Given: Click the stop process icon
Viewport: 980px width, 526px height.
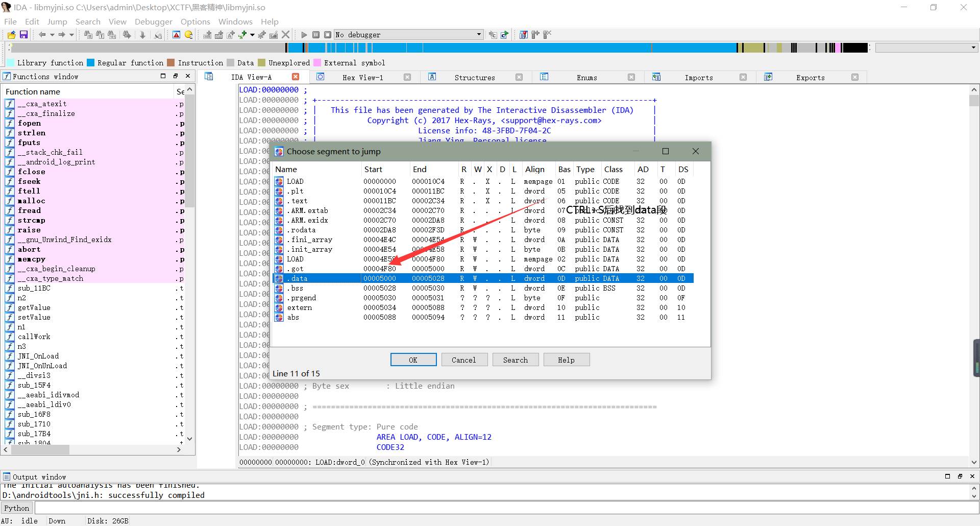Looking at the screenshot, I should [x=328, y=35].
